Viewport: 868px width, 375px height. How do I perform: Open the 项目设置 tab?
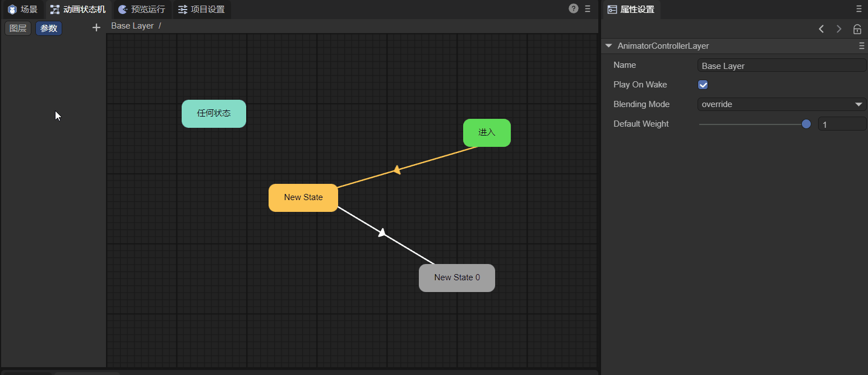201,10
